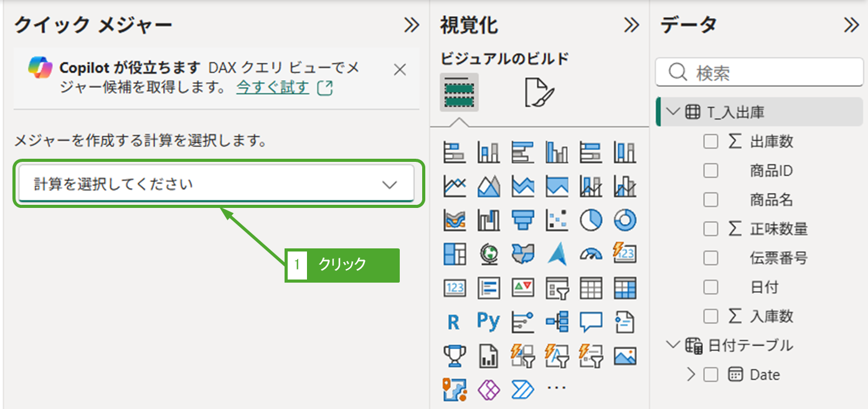Add the globe map visual

pyautogui.click(x=488, y=253)
